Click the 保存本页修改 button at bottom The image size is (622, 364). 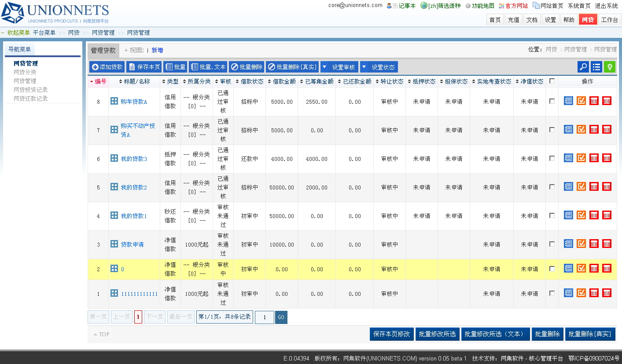[391, 334]
